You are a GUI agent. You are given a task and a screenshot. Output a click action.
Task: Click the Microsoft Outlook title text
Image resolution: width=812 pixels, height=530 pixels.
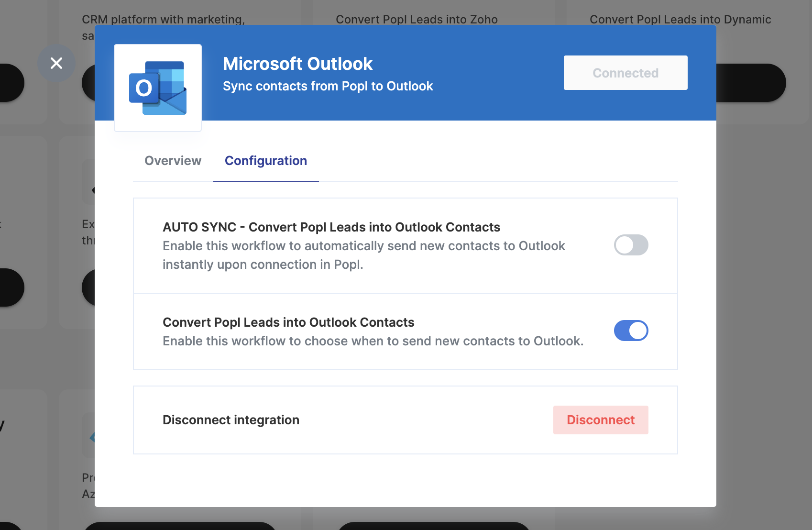(x=297, y=64)
